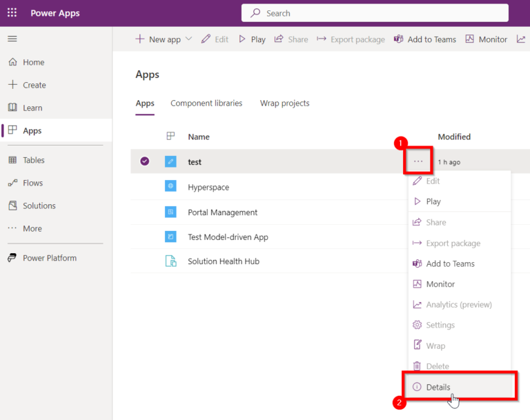This screenshot has width=530, height=420.
Task: Click the '1 h ago' modified value
Action: point(449,162)
